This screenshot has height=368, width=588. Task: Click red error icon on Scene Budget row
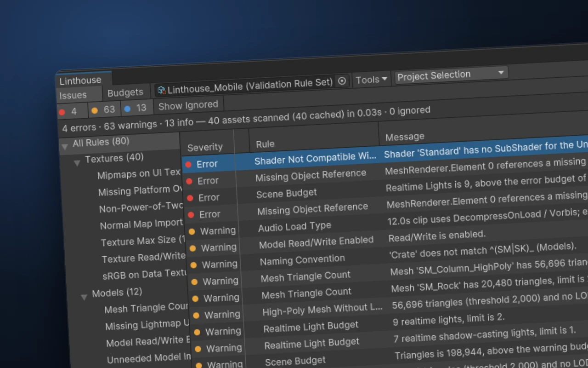pos(190,198)
